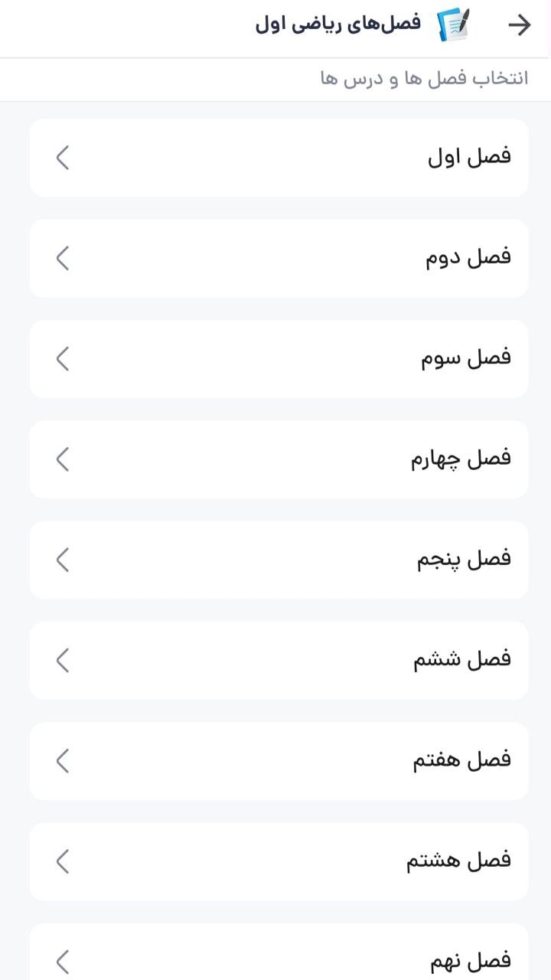
Task: Expand the chevron beside فصل هفتم
Action: pyautogui.click(x=63, y=760)
